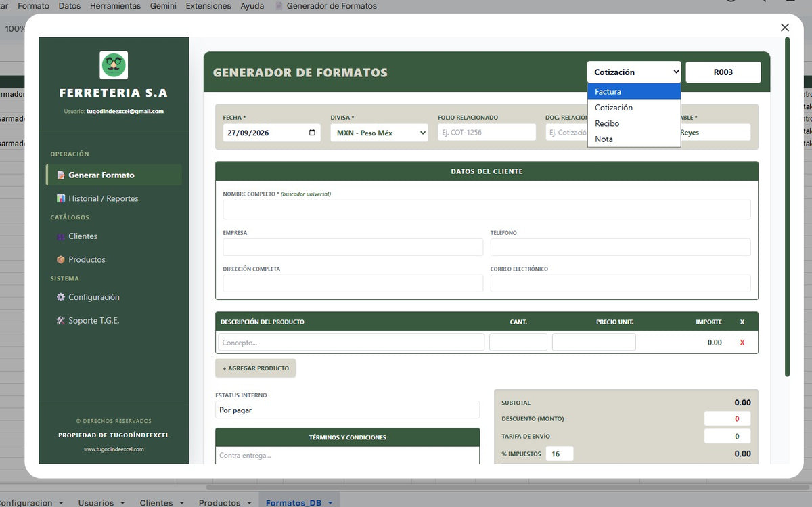812x507 pixels.
Task: Open Soporte T.G.E. page
Action: (x=114, y=320)
